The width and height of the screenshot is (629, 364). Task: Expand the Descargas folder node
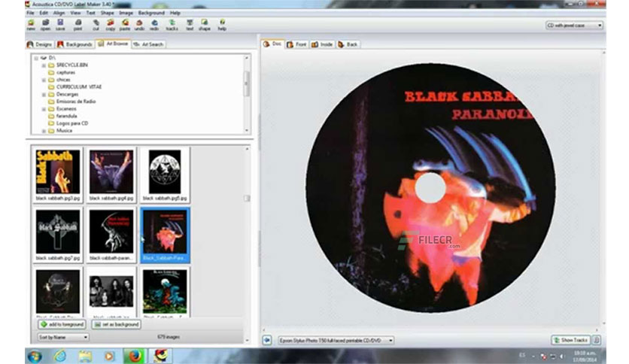coord(44,95)
